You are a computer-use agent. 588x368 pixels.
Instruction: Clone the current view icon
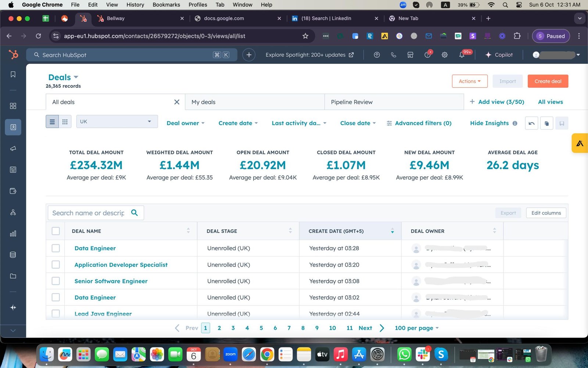point(546,123)
